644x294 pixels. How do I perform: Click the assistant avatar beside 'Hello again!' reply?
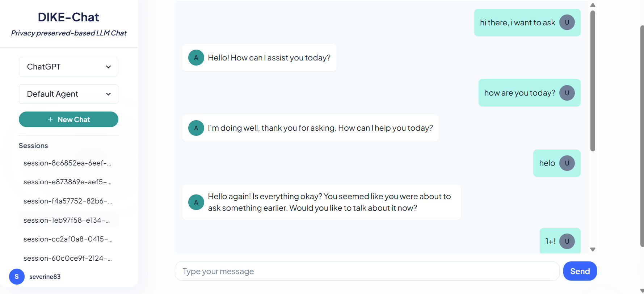point(196,202)
